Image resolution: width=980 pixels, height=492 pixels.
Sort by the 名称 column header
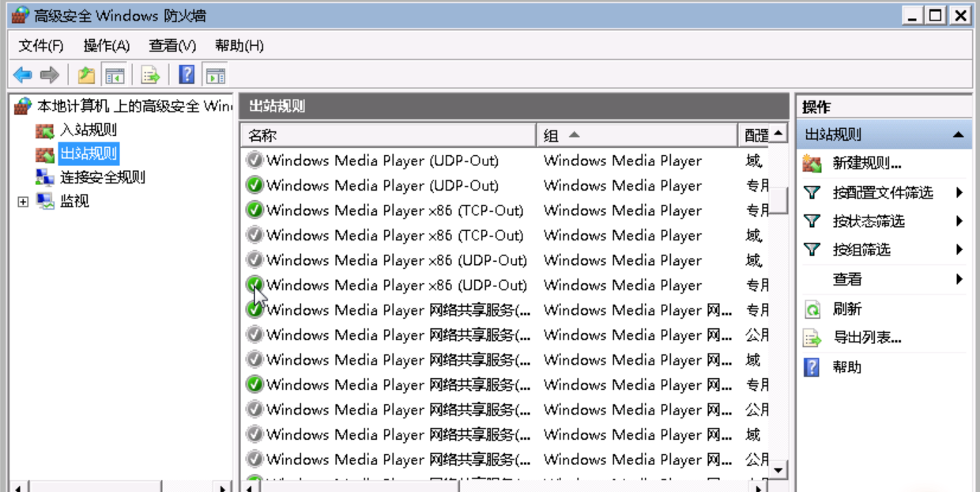coord(388,135)
